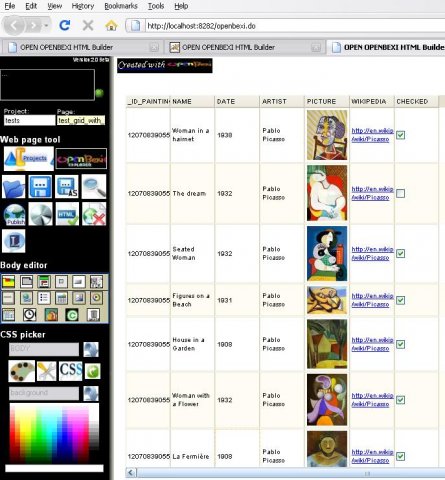
Task: Choose the Save AS floppy icon
Action: pos(67,187)
